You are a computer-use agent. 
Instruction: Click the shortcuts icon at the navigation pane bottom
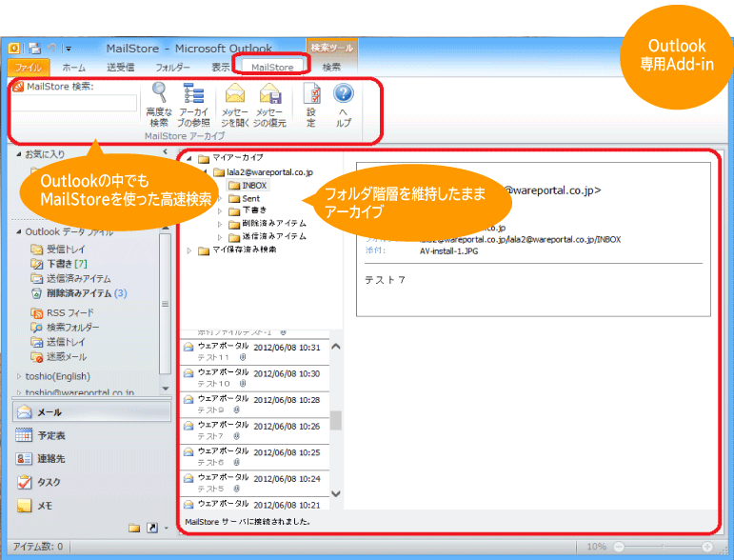[152, 529]
